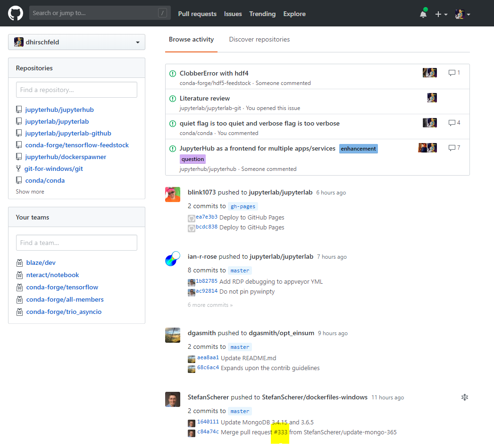Open the nteract/notebook team
The height and width of the screenshot is (448, 494).
pos(53,275)
